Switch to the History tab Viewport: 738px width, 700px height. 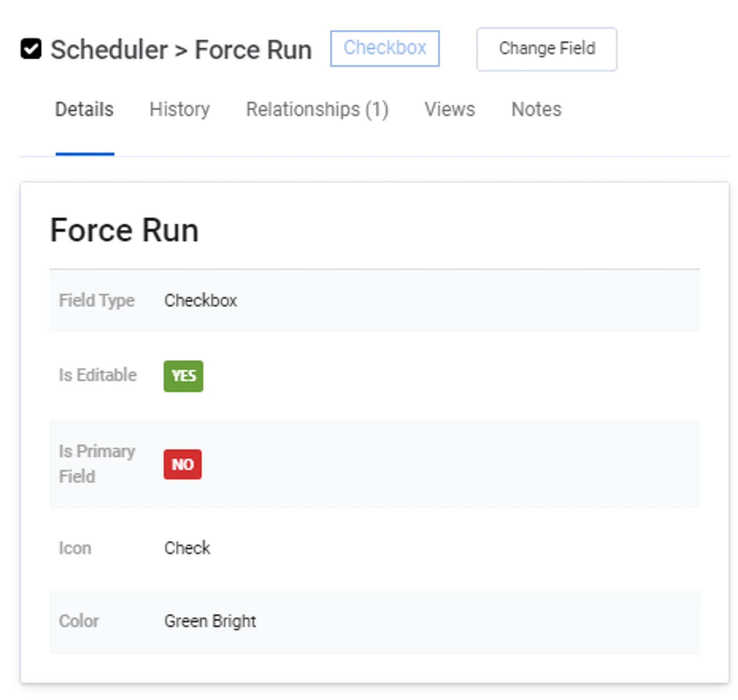click(x=180, y=109)
